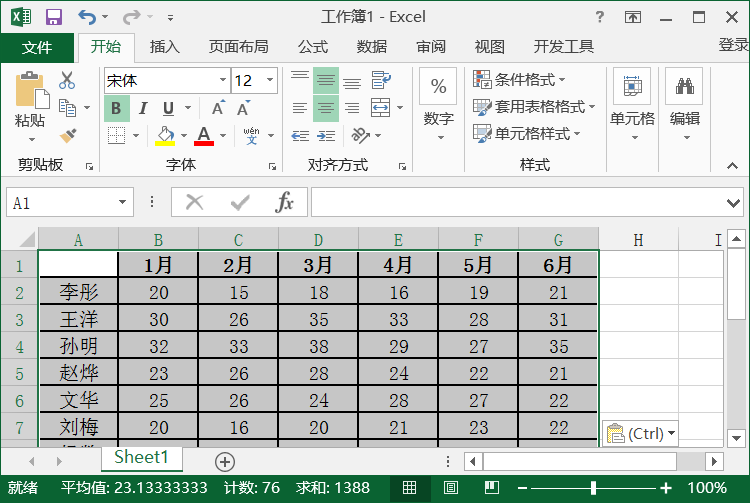
Task: Toggle Italic formatting
Action: click(143, 108)
